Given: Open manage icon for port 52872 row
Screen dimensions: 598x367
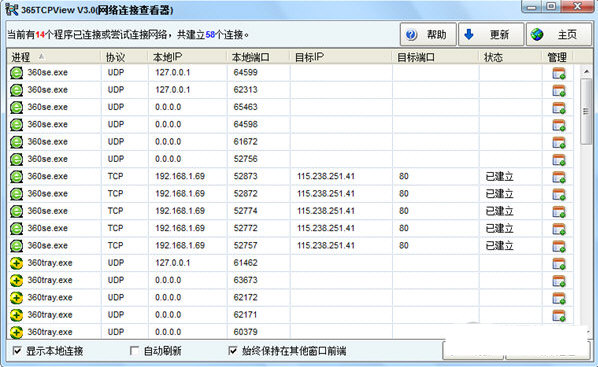Looking at the screenshot, I should click(559, 194).
